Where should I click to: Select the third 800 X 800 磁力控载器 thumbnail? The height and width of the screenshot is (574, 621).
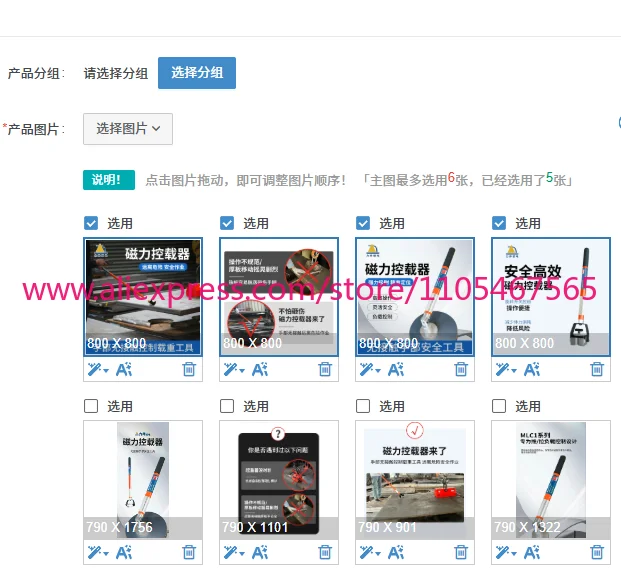click(415, 297)
